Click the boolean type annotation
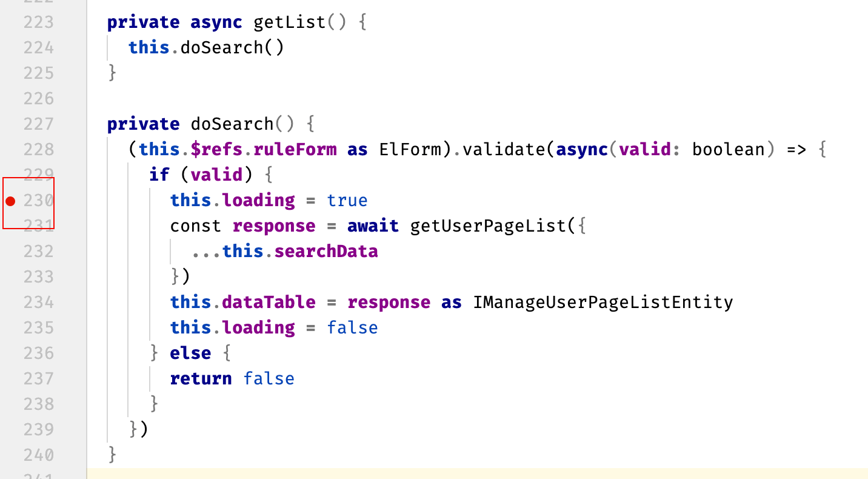This screenshot has width=868, height=479. 729,150
